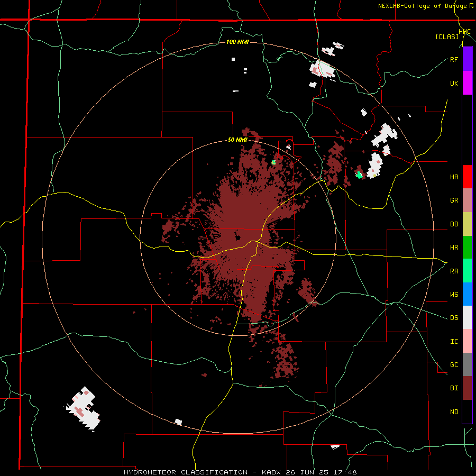Image resolution: width=476 pixels, height=476 pixels.
Task: Click the GR legend color swatch
Action: (x=467, y=200)
